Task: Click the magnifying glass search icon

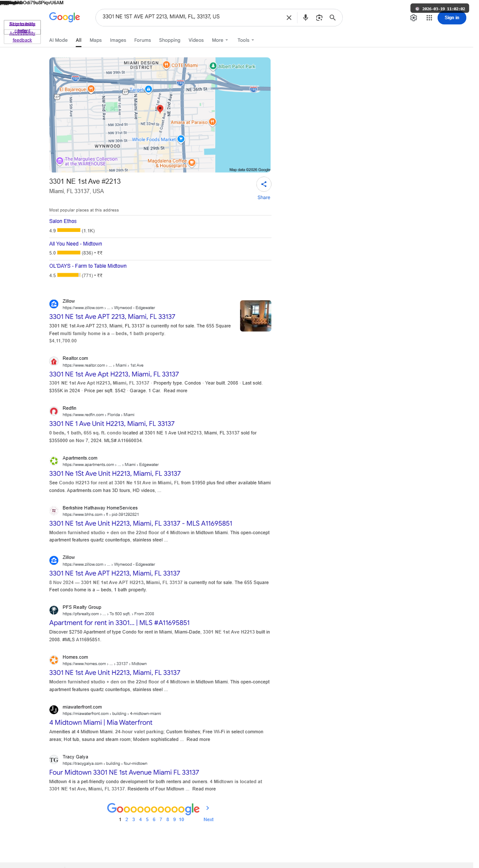Action: (x=332, y=17)
